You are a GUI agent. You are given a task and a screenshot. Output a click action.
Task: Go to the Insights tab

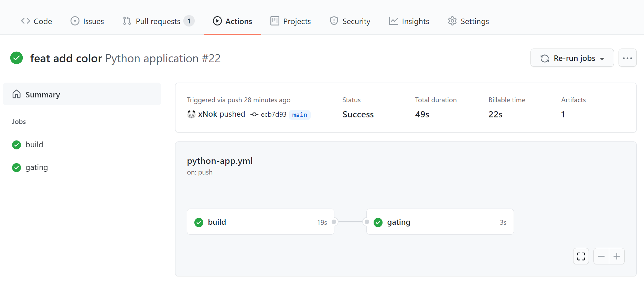(409, 21)
